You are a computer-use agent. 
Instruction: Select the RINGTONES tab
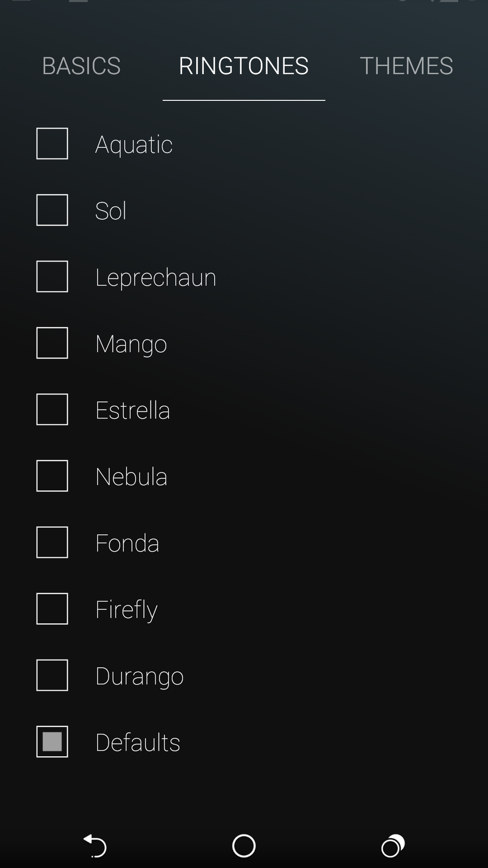pos(243,66)
